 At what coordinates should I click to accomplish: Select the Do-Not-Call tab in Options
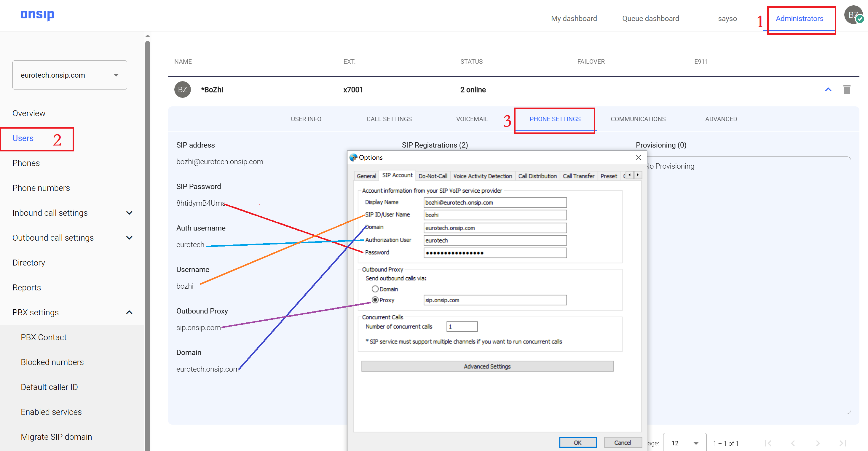[433, 176]
